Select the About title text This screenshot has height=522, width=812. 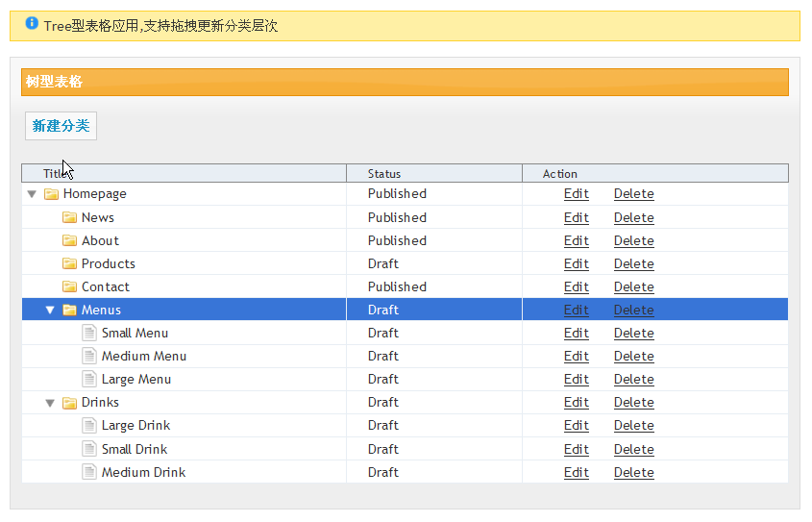[101, 240]
